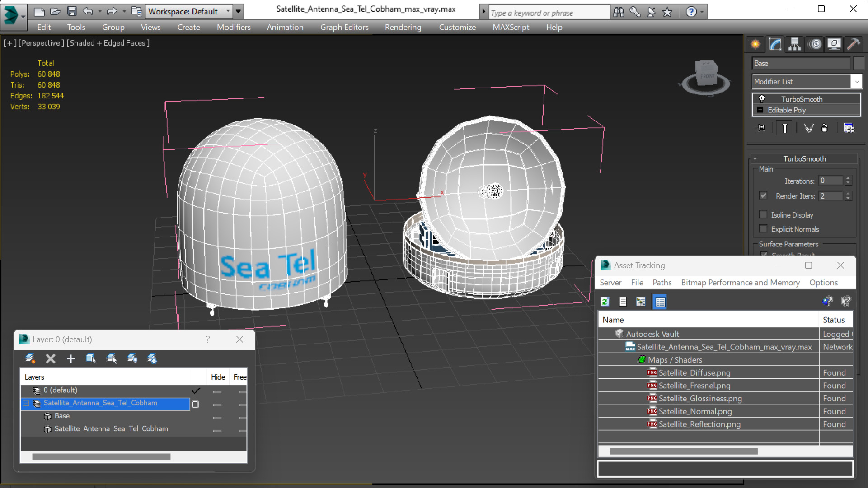Click the [+] viewport general menu label
Screen dimensions: 868x488
pos(10,43)
